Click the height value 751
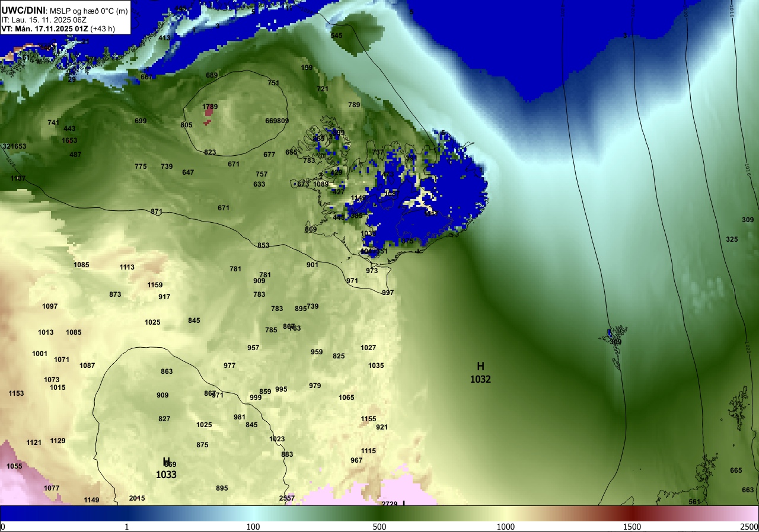759x532 pixels. tap(273, 84)
